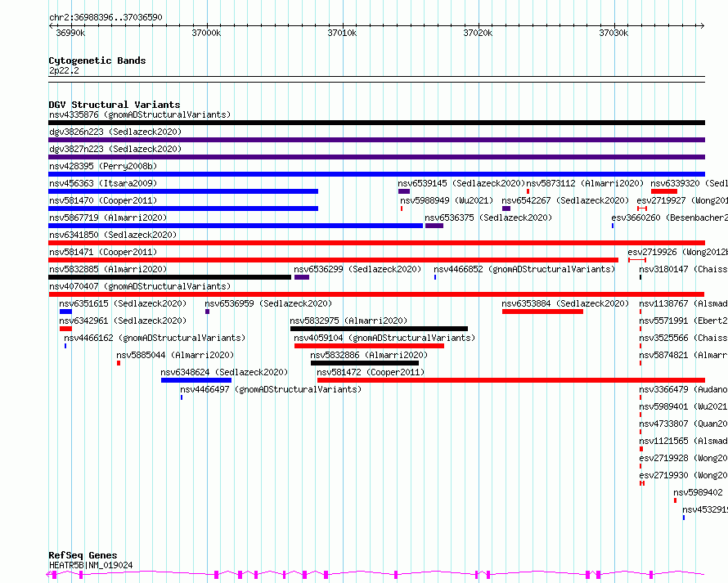Select nsv5832975 Almarri2020 label
The height and width of the screenshot is (583, 728).
(x=348, y=321)
